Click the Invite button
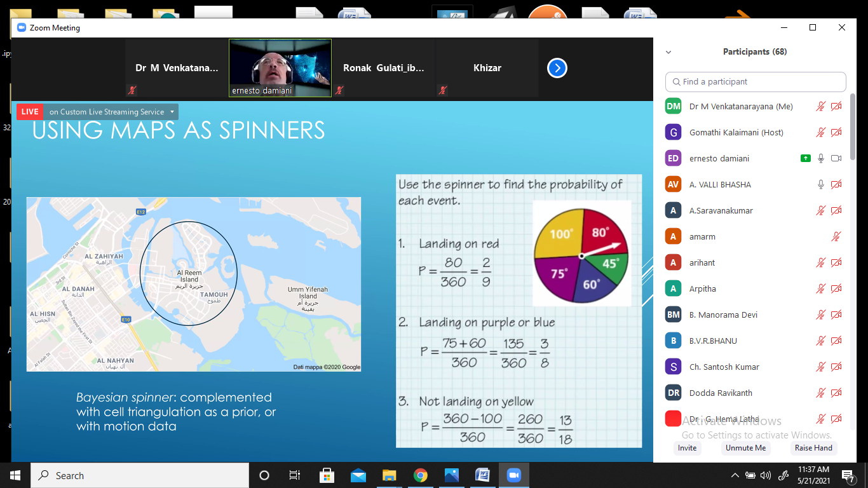 tap(687, 448)
